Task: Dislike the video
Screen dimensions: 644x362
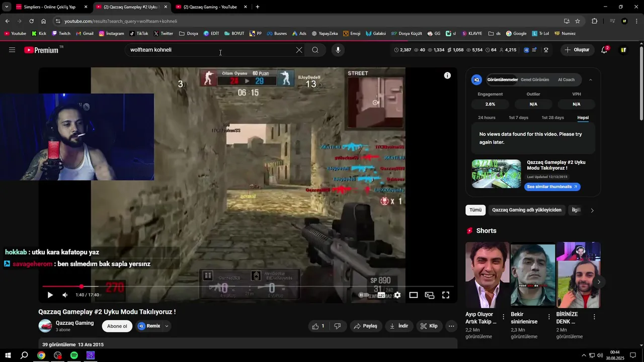Action: pyautogui.click(x=338, y=326)
